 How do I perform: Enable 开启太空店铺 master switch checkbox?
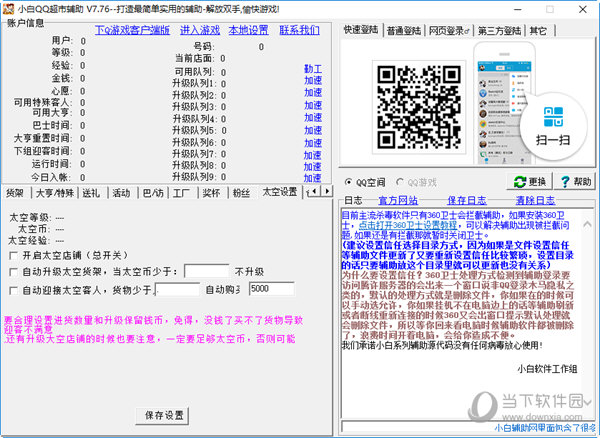pyautogui.click(x=13, y=256)
